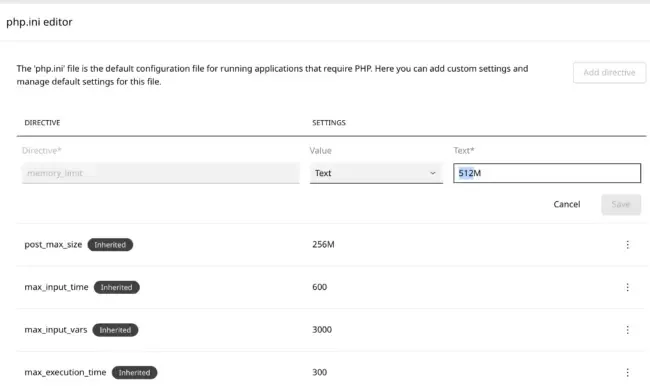Click the Inherited badge next to post_max_size
650x389 pixels.
110,245
